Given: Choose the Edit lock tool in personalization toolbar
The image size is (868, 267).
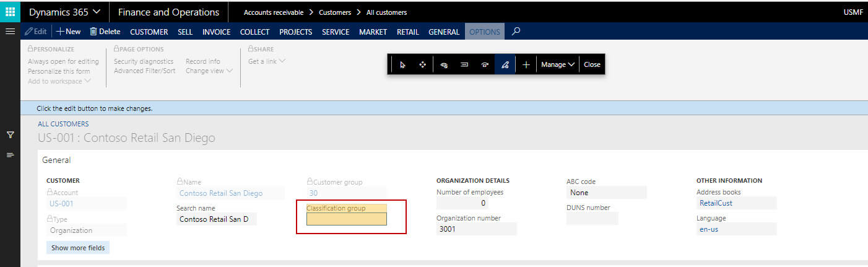Looking at the screenshot, I should tap(505, 64).
